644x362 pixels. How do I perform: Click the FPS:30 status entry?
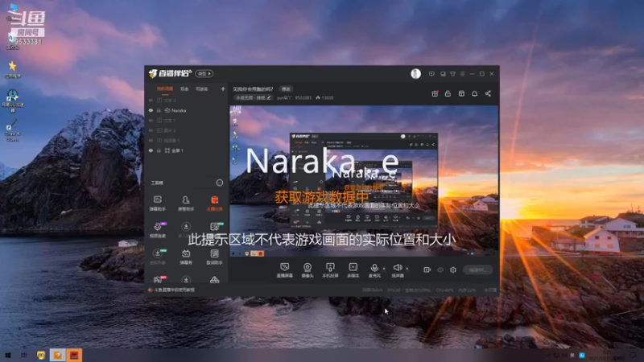(394, 290)
